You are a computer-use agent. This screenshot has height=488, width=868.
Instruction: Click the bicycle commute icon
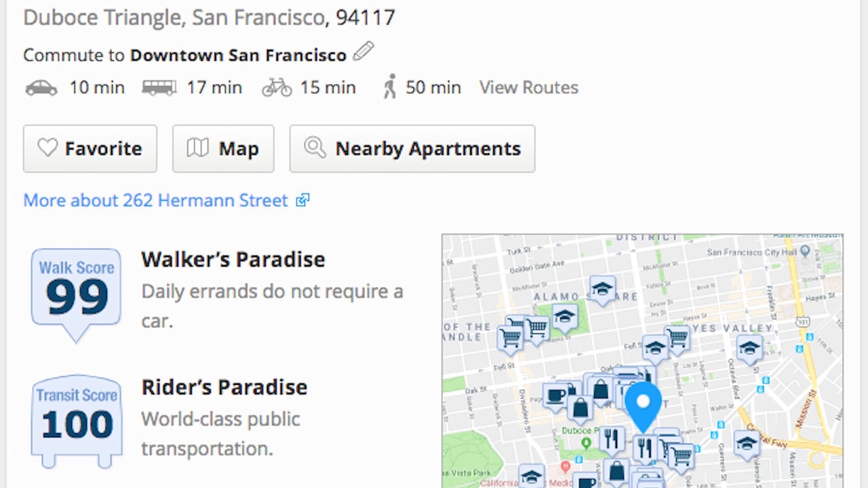277,88
